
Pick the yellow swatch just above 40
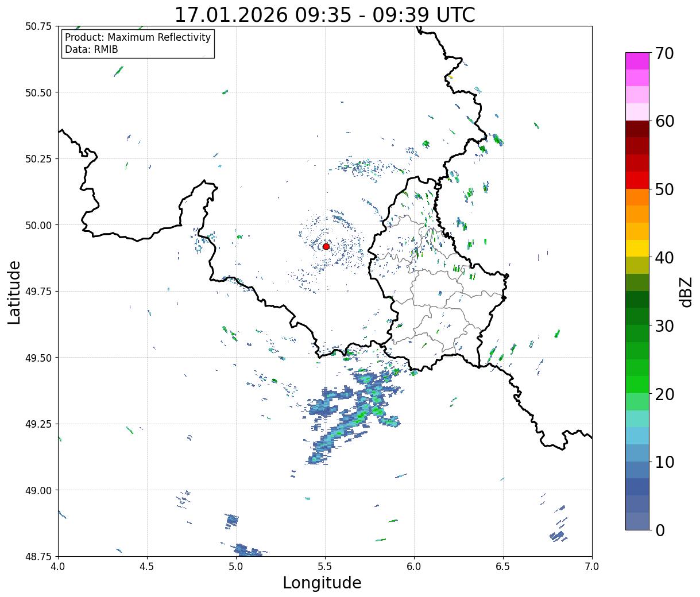tap(637, 249)
